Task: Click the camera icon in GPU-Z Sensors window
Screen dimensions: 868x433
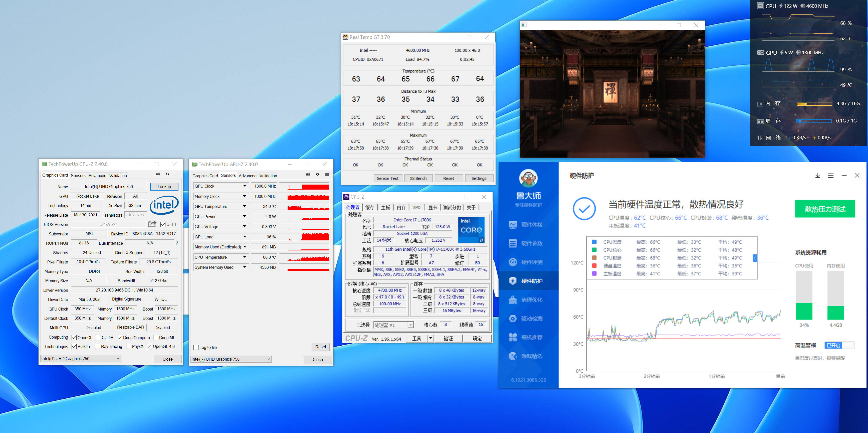Action: tap(308, 175)
